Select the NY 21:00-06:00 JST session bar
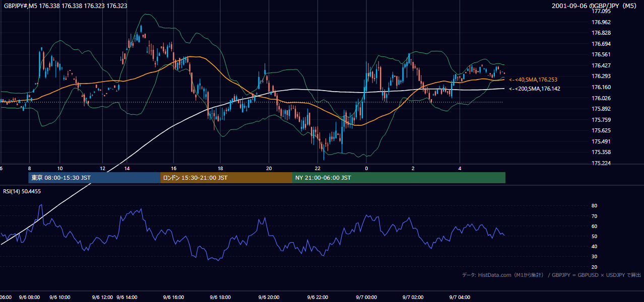Viewport: 644px width, 302px height. click(x=399, y=178)
